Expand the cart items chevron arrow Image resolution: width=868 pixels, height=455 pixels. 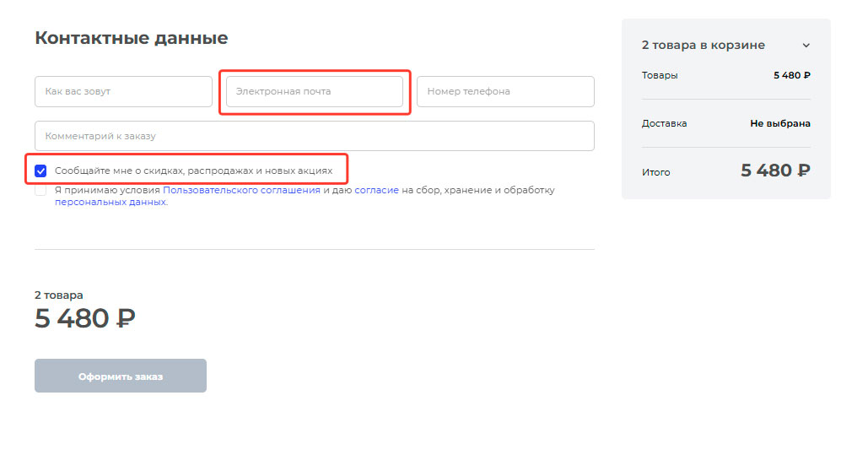coord(806,46)
